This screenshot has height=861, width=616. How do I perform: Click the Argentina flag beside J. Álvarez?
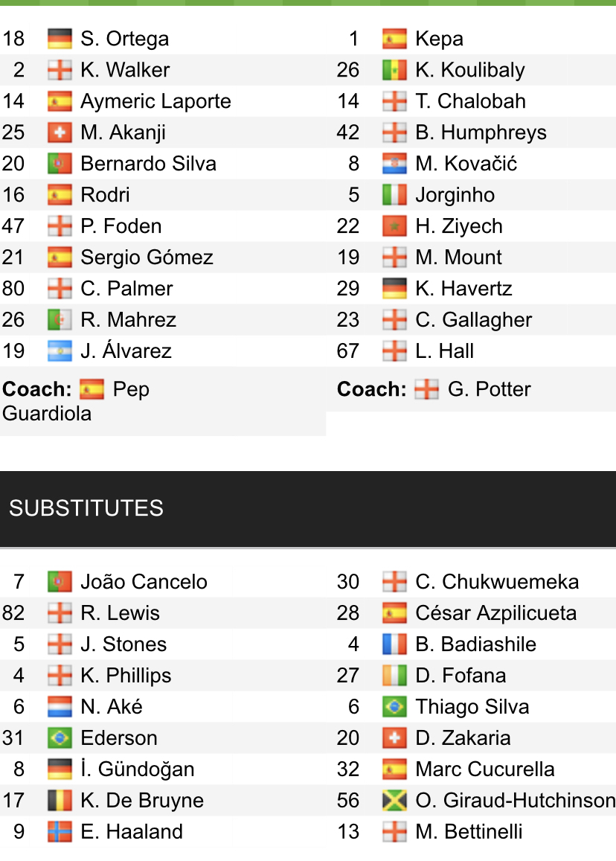60,351
